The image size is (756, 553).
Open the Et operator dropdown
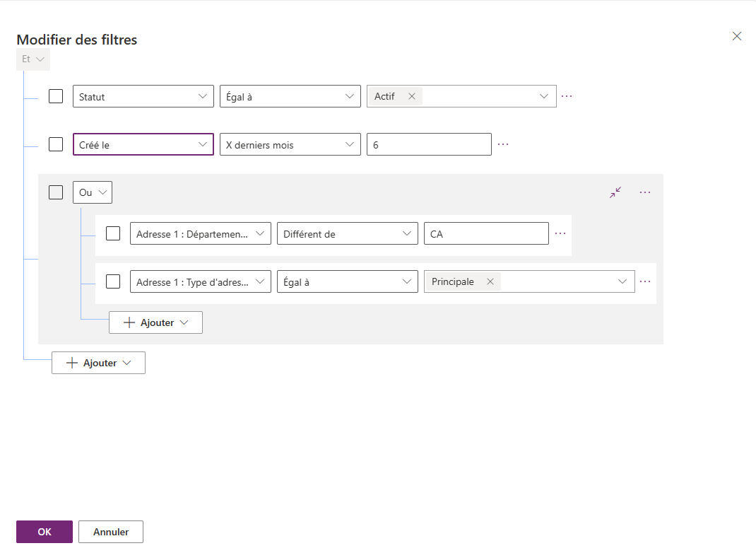click(x=33, y=59)
